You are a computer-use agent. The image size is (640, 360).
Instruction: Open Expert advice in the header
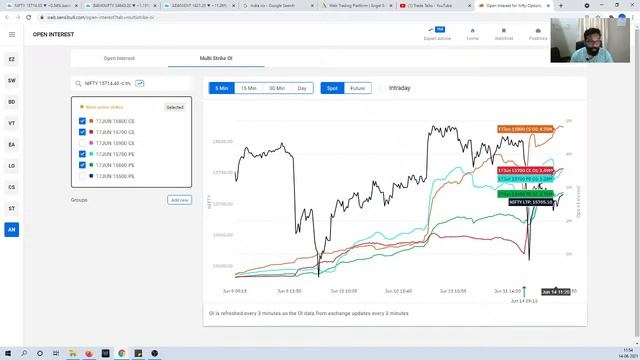(x=437, y=34)
